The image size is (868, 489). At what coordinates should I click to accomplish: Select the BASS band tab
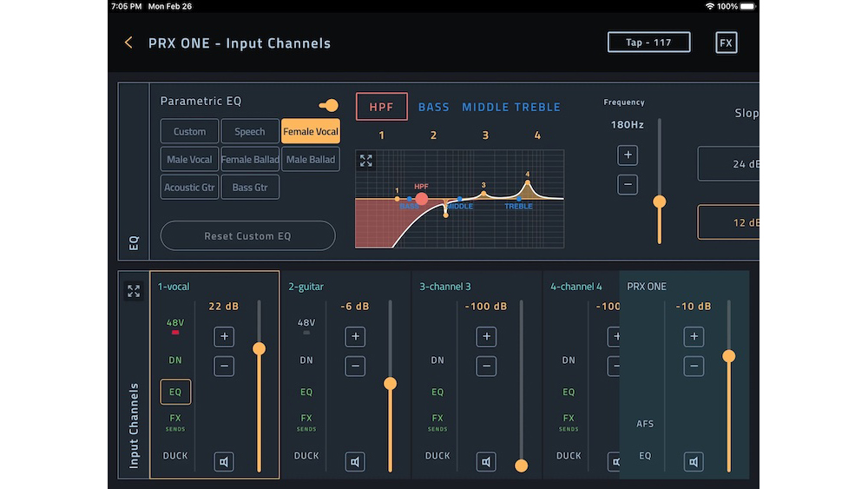[433, 107]
